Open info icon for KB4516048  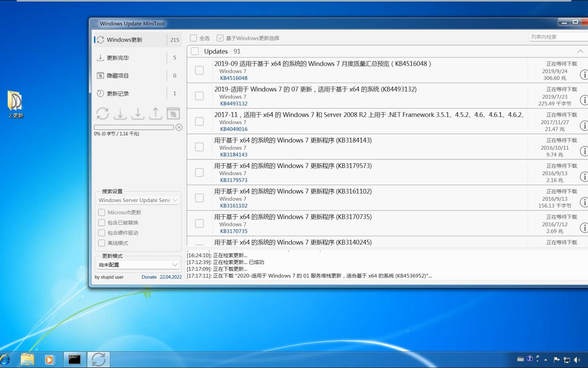point(584,74)
